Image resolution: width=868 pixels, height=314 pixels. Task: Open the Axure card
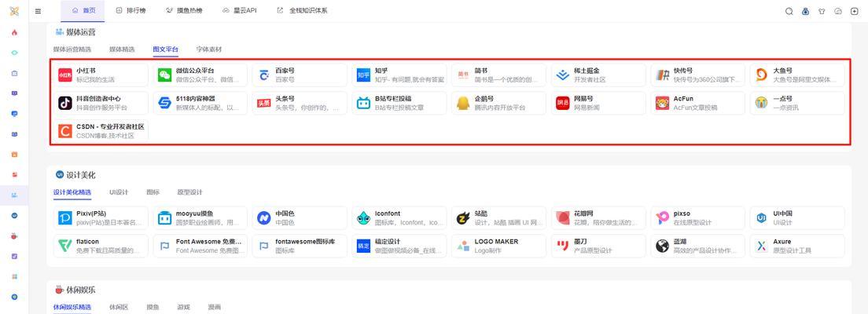click(798, 246)
